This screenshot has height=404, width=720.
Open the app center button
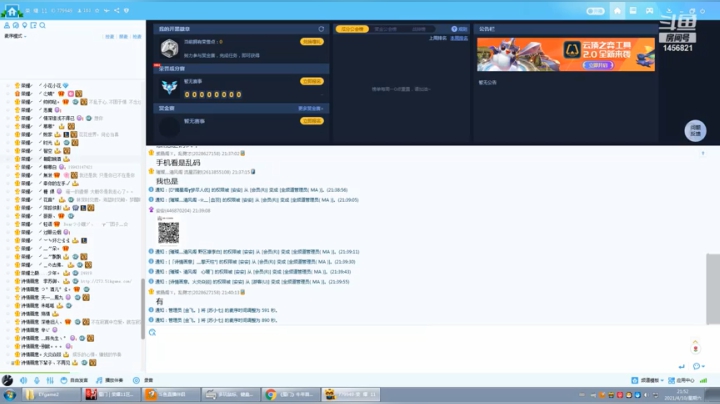pos(681,380)
